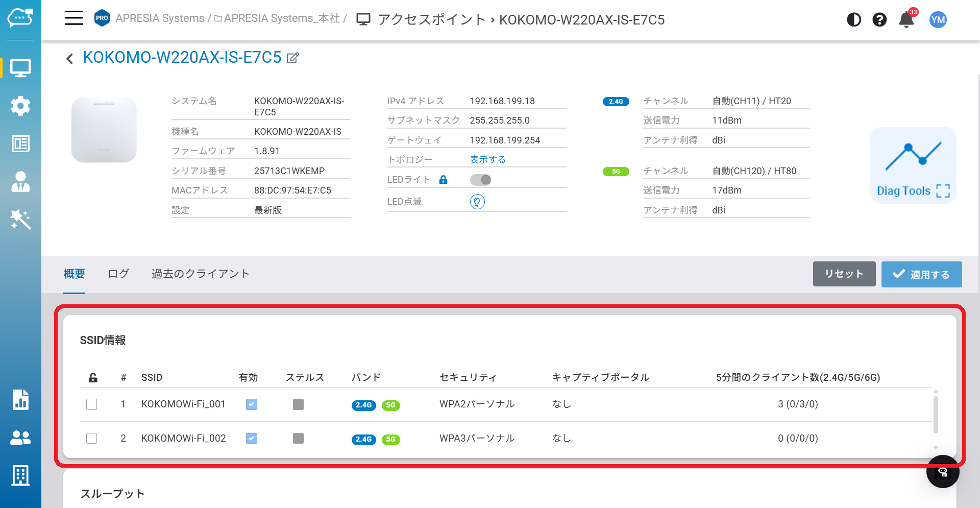Open the magic wand wizard in sidebar
Viewport: 980px width, 508px height.
click(20, 220)
